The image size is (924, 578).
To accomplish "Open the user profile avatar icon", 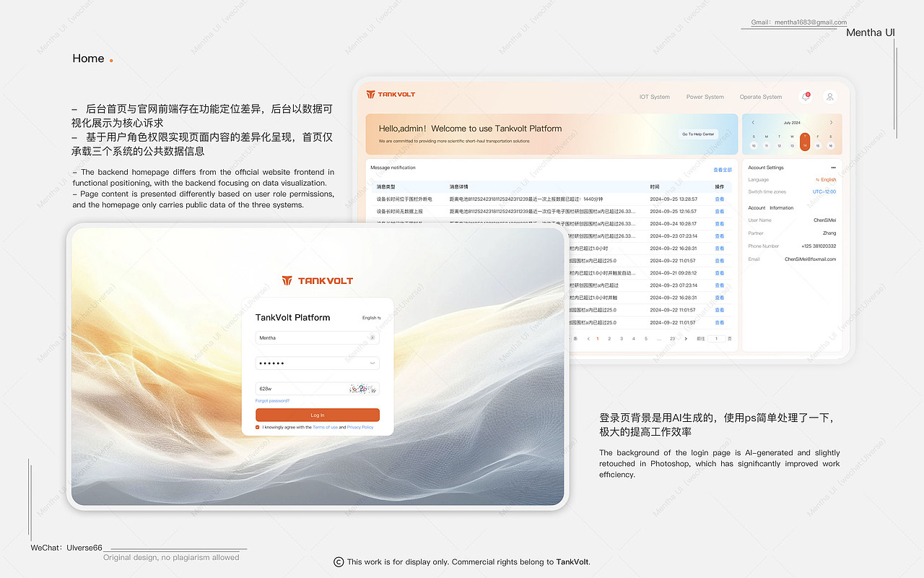I will 830,97.
